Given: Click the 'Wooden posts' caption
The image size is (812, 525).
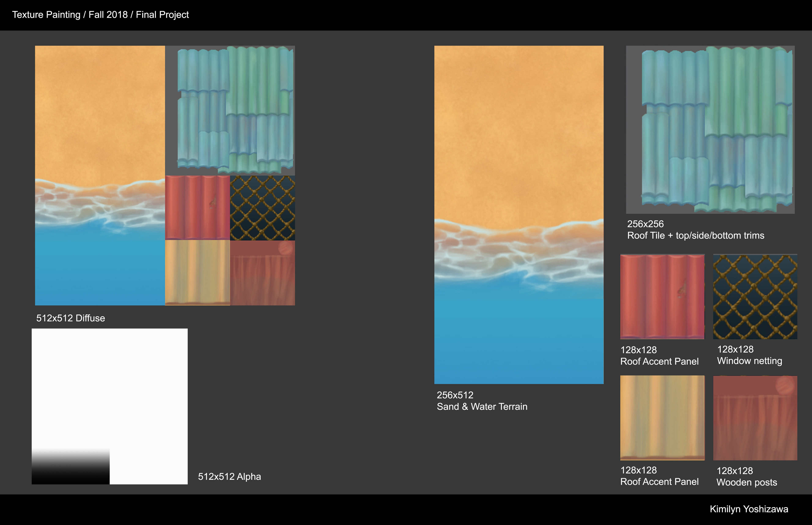Looking at the screenshot, I should click(747, 482).
